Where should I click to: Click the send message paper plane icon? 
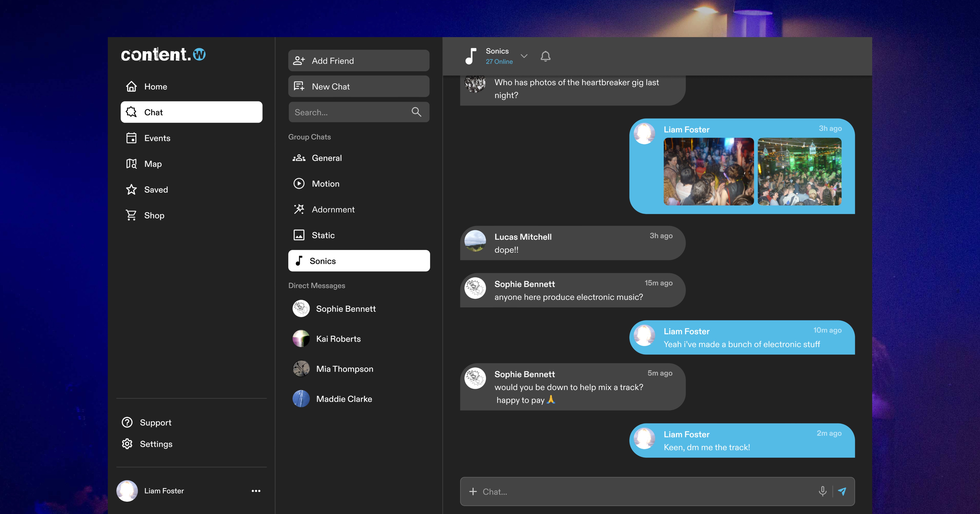pos(842,491)
